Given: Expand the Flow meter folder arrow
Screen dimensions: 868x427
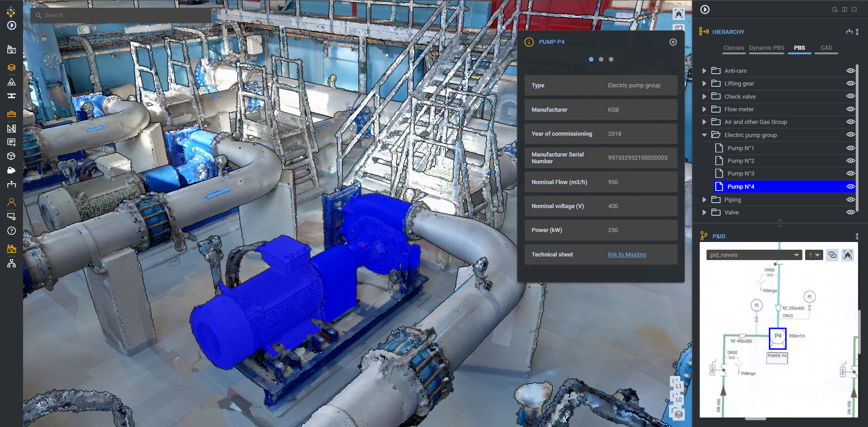Looking at the screenshot, I should point(704,109).
